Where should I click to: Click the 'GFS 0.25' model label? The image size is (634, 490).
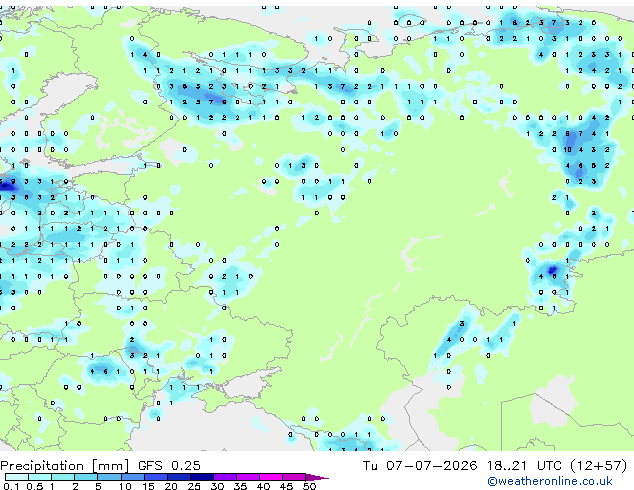(x=169, y=465)
